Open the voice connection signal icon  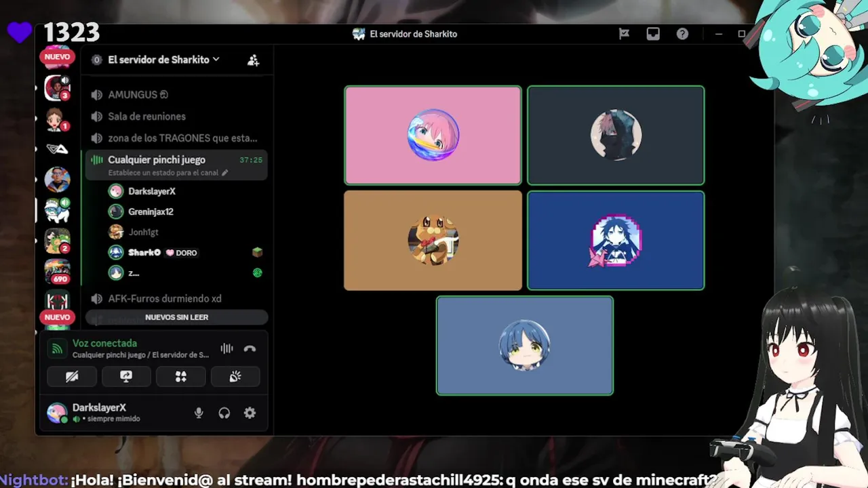(x=58, y=349)
